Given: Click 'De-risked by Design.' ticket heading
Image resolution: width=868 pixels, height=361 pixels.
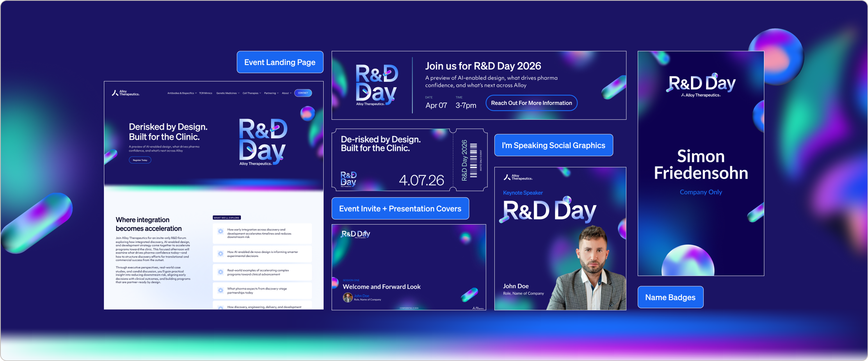Looking at the screenshot, I should [381, 139].
